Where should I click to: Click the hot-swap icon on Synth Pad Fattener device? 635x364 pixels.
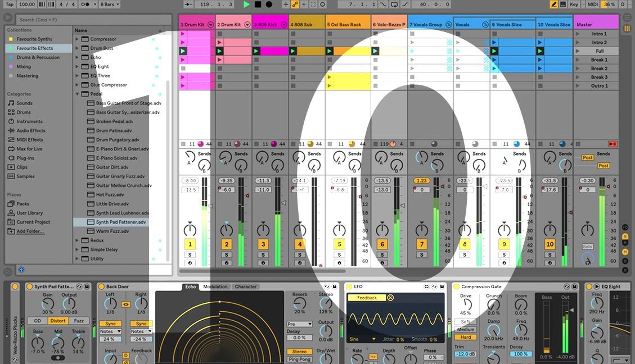coord(79,286)
